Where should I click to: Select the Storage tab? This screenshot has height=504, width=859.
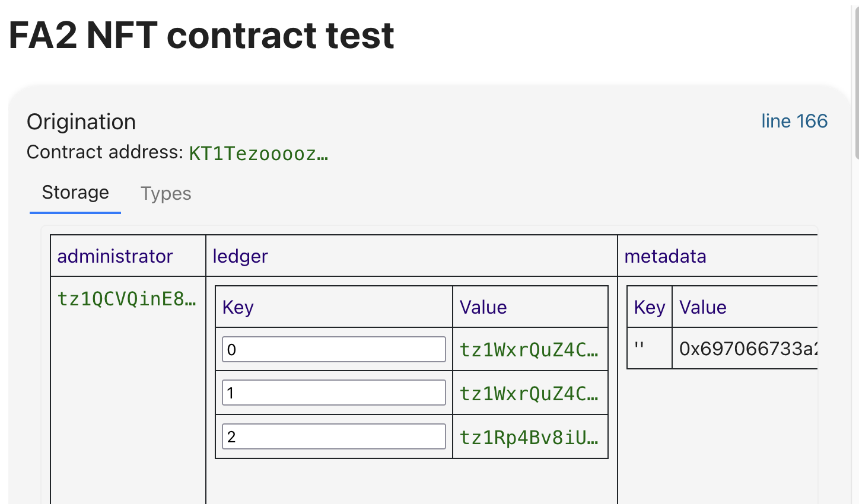[75, 193]
